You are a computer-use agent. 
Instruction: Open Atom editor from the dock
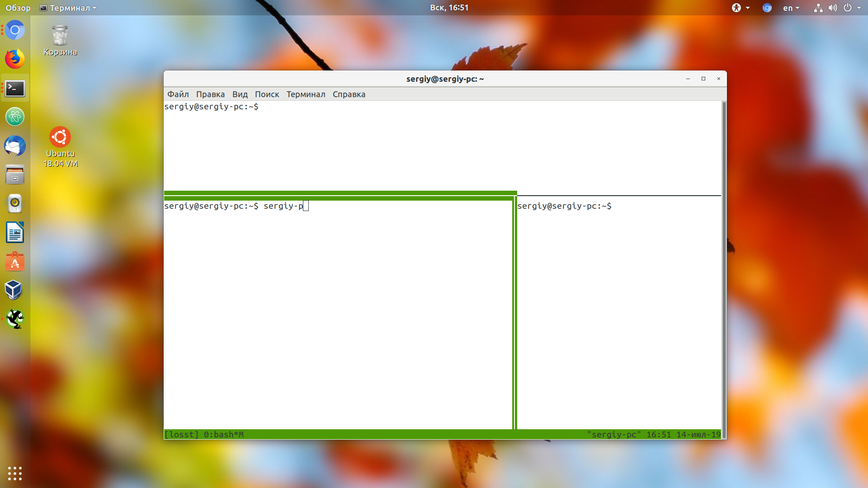point(15,117)
